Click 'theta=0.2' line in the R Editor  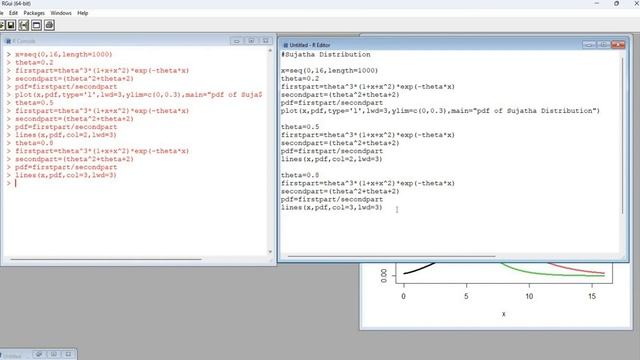[300, 79]
